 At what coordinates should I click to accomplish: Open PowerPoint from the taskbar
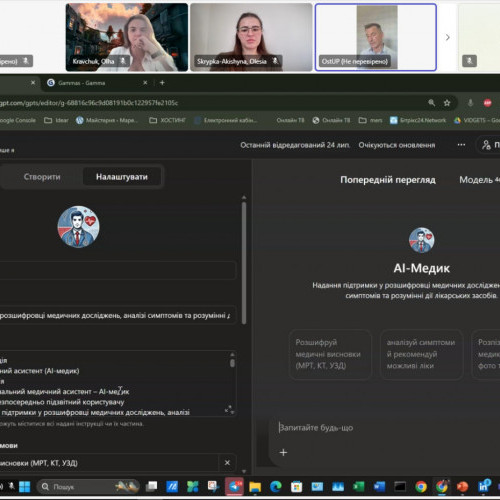[x=462, y=487]
